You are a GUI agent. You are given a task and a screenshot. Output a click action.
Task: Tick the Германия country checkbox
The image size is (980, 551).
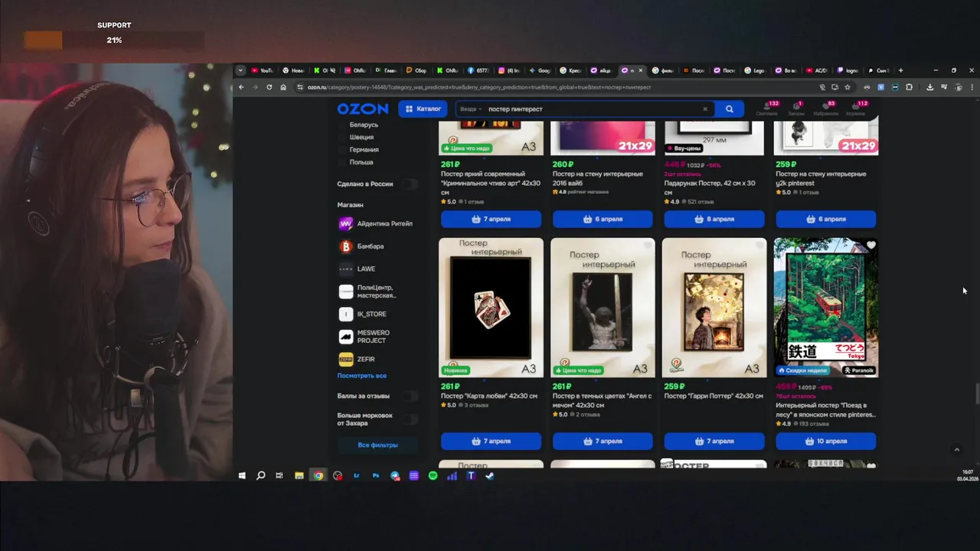(342, 149)
